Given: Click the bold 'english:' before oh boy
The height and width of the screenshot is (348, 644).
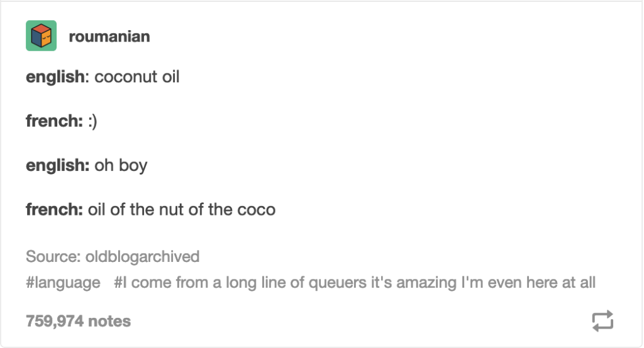Looking at the screenshot, I should click(x=57, y=165).
